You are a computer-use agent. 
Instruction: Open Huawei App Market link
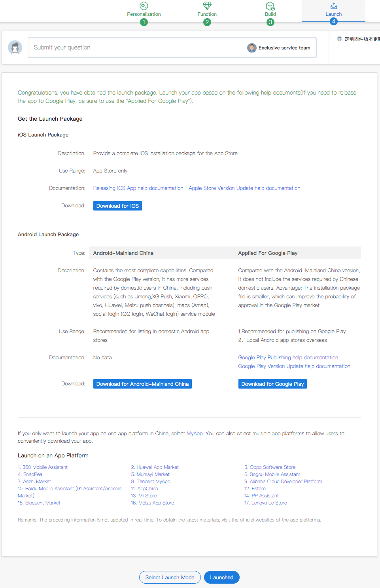tap(155, 467)
